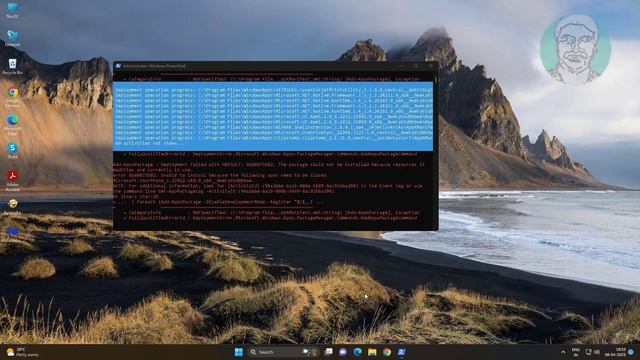This screenshot has width=640, height=360.
Task: Open the This PC desktop icon
Action: click(x=12, y=11)
